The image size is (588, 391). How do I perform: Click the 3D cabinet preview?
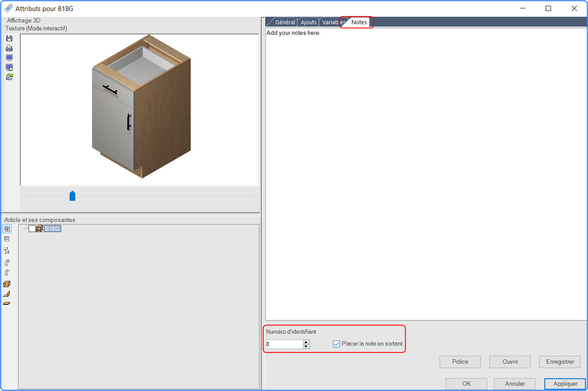[140, 110]
